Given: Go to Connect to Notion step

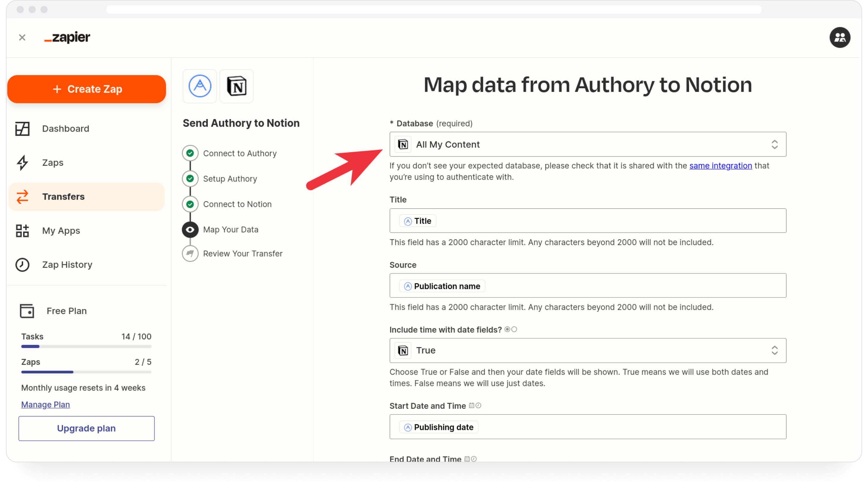Looking at the screenshot, I should tap(237, 204).
